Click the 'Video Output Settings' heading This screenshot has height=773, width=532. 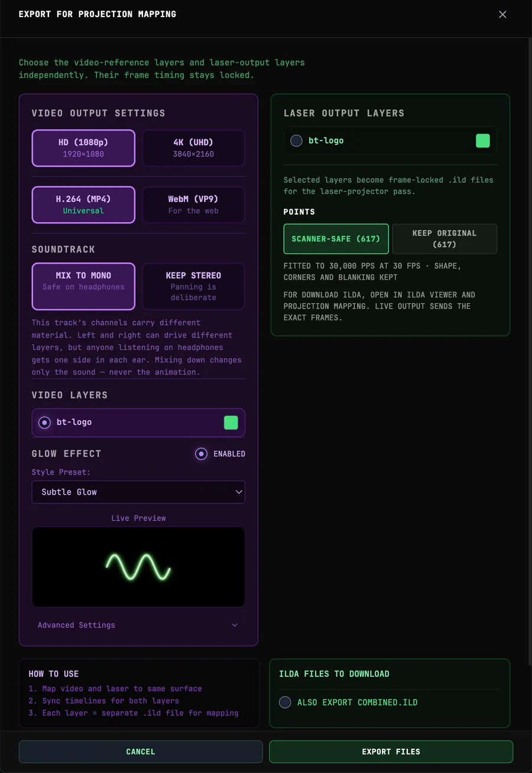tap(99, 113)
